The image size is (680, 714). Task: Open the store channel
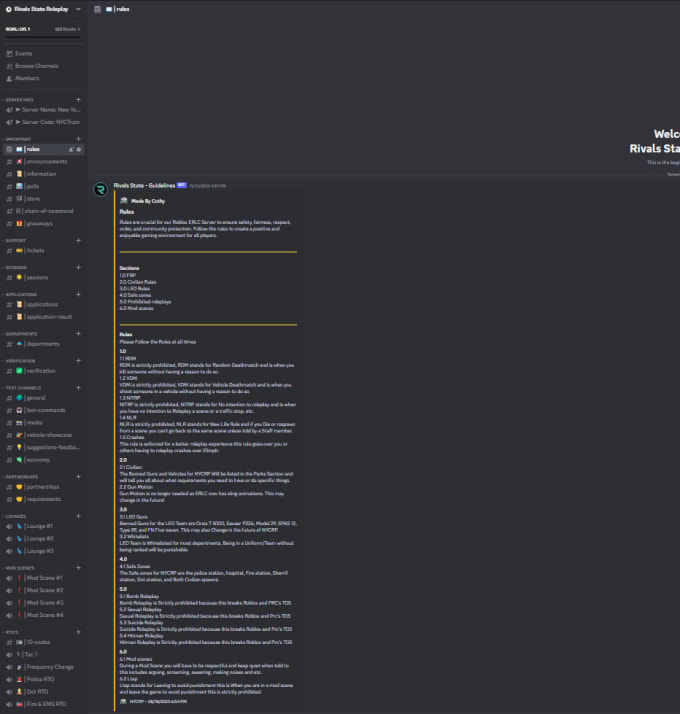click(x=43, y=199)
